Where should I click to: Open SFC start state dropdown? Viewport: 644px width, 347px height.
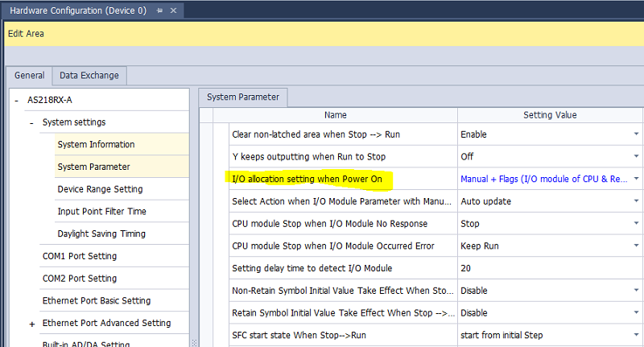635,335
